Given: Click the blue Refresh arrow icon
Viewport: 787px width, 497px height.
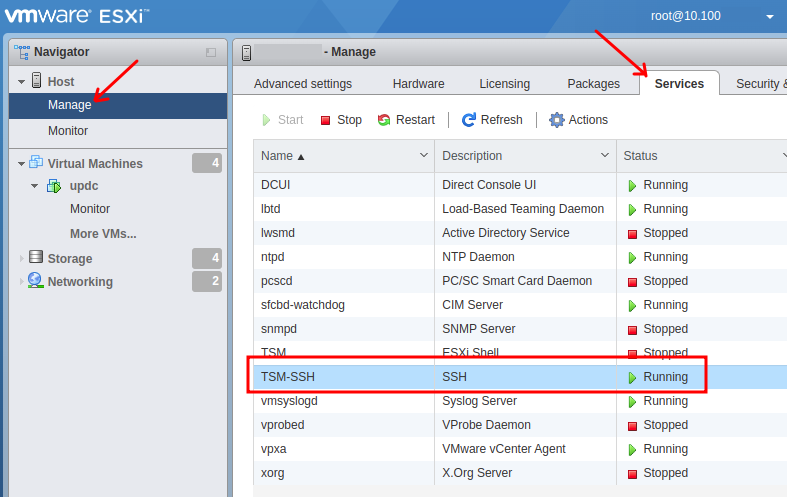Looking at the screenshot, I should point(468,120).
